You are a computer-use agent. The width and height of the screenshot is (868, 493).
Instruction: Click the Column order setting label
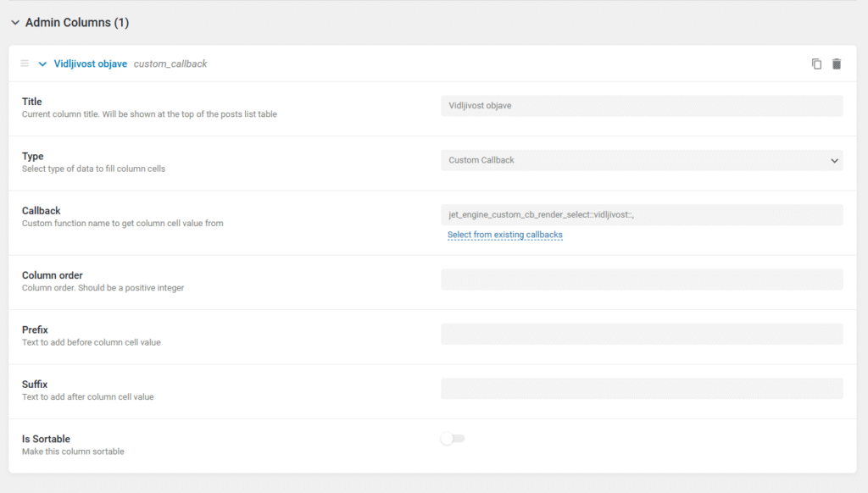tap(53, 275)
